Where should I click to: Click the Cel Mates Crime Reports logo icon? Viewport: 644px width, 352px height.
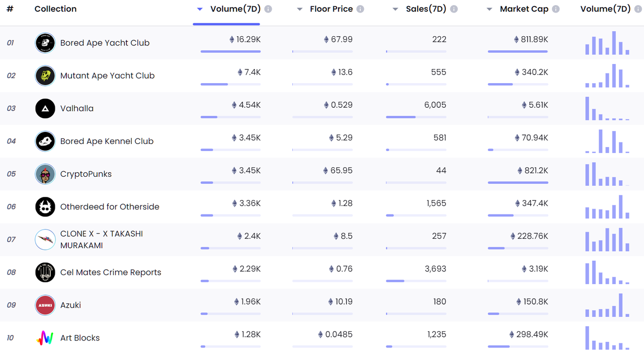point(45,272)
